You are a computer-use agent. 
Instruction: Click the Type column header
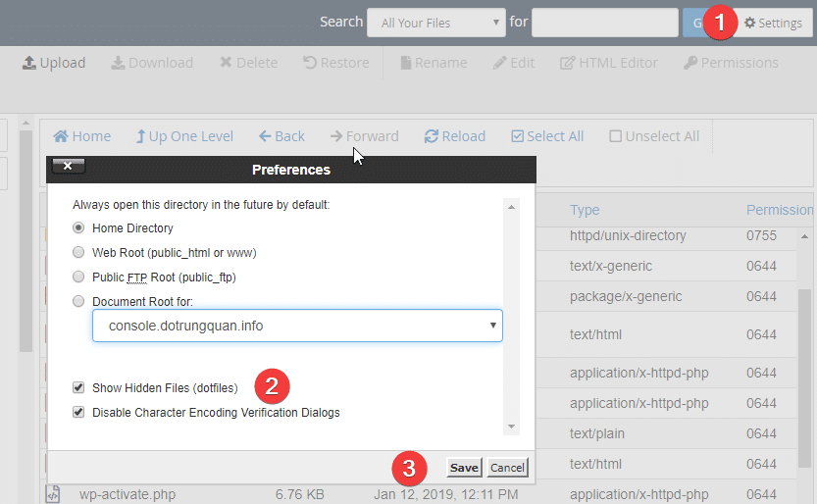coord(585,210)
